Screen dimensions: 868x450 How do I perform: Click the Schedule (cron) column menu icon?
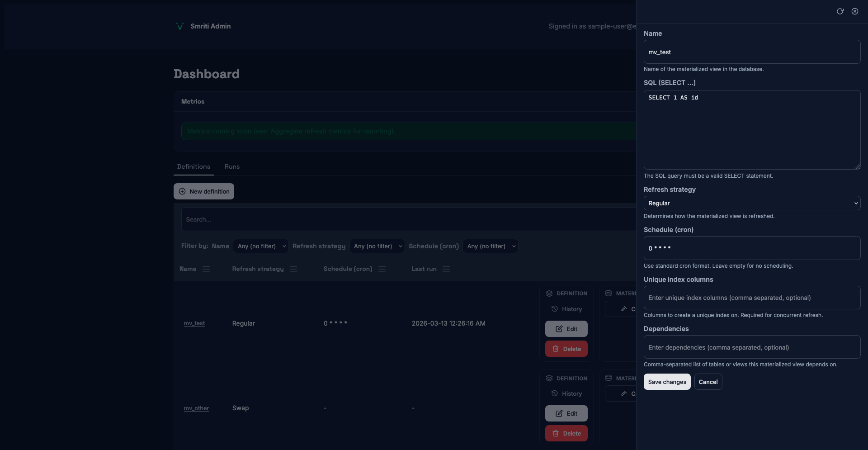pos(382,269)
